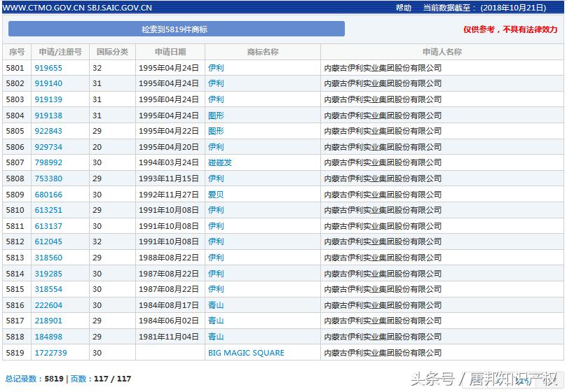Screen dimensions: 567x392
Task: Select sequence number 5807 cell
Action: 17,162
